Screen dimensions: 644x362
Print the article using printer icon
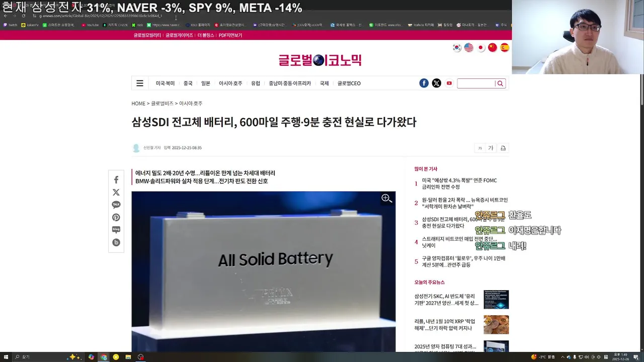pos(503,148)
